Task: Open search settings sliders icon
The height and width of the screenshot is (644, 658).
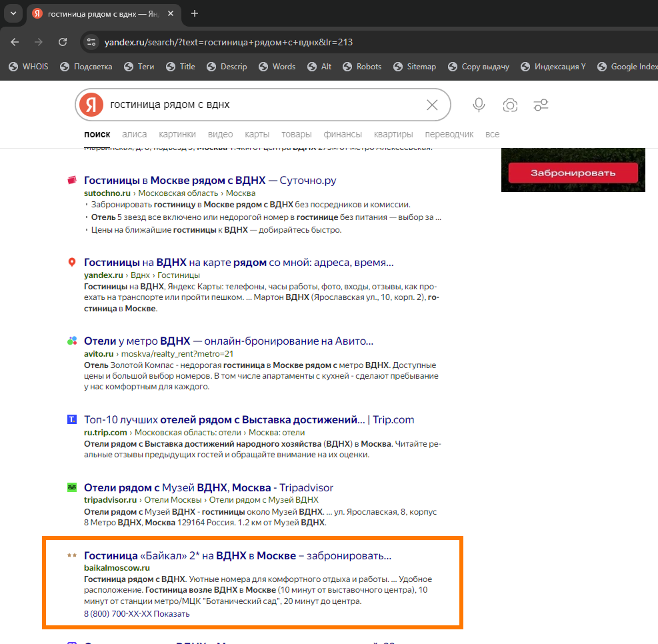Action: 541,105
